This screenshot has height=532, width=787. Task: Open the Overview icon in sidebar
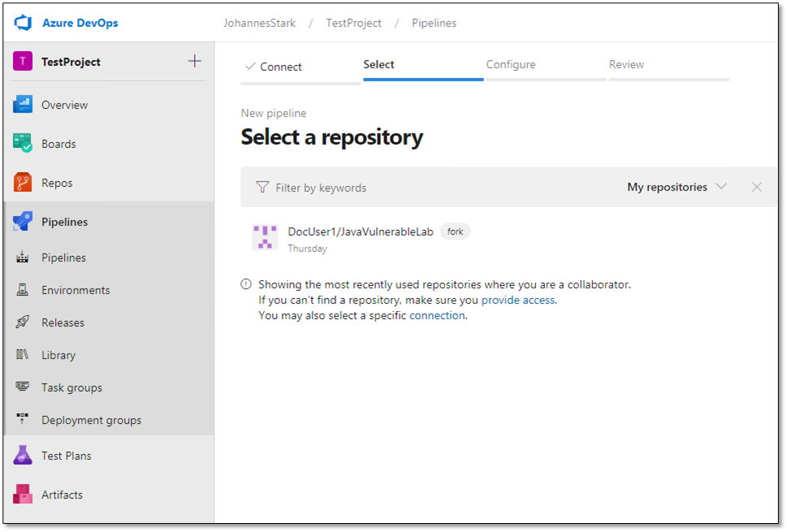click(x=23, y=105)
